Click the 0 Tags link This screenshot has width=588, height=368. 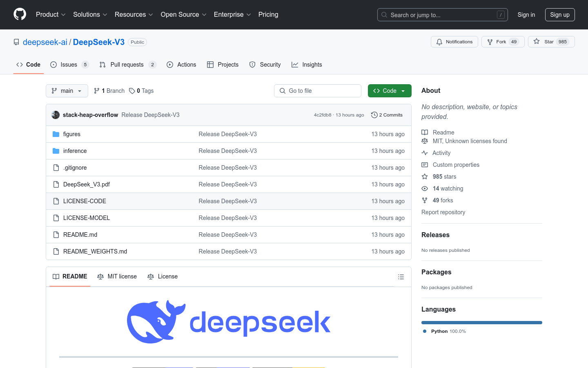141,91
